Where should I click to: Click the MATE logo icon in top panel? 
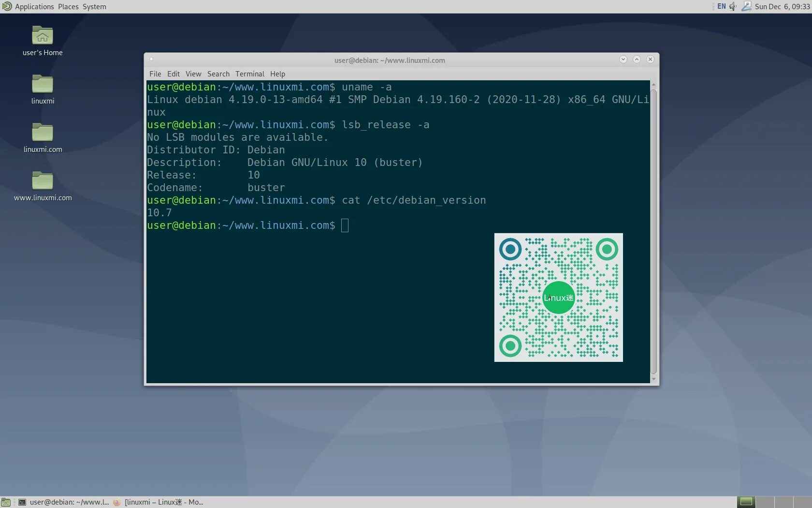(x=7, y=6)
